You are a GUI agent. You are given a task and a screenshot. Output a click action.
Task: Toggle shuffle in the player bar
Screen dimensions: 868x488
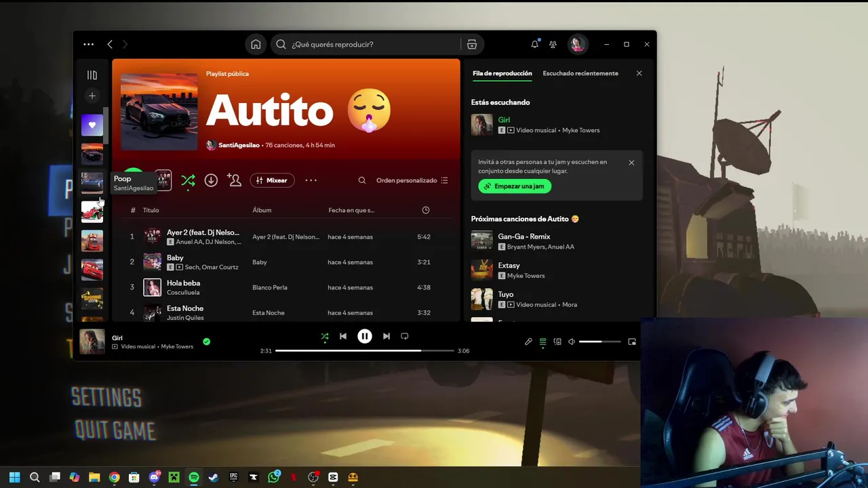point(325,336)
